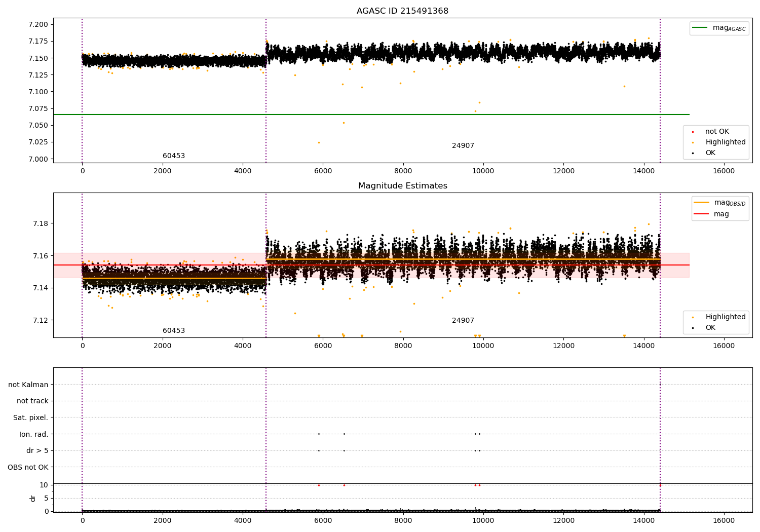Click the 24907 observation label in top plot
760x532 pixels.
point(463,146)
